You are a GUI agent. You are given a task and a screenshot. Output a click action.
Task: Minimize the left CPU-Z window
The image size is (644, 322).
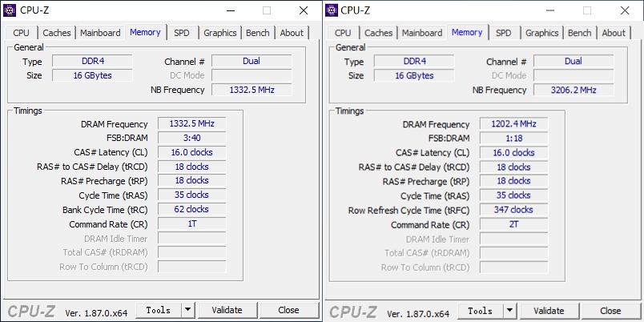click(x=231, y=10)
